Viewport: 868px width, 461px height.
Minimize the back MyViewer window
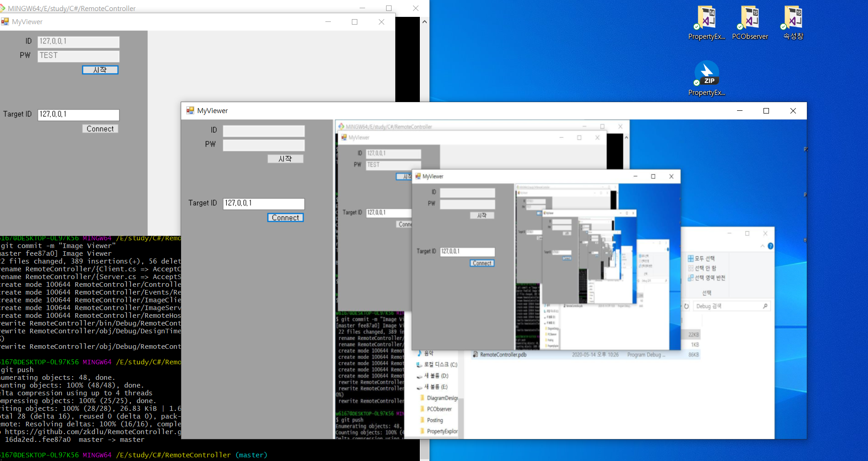coord(328,22)
